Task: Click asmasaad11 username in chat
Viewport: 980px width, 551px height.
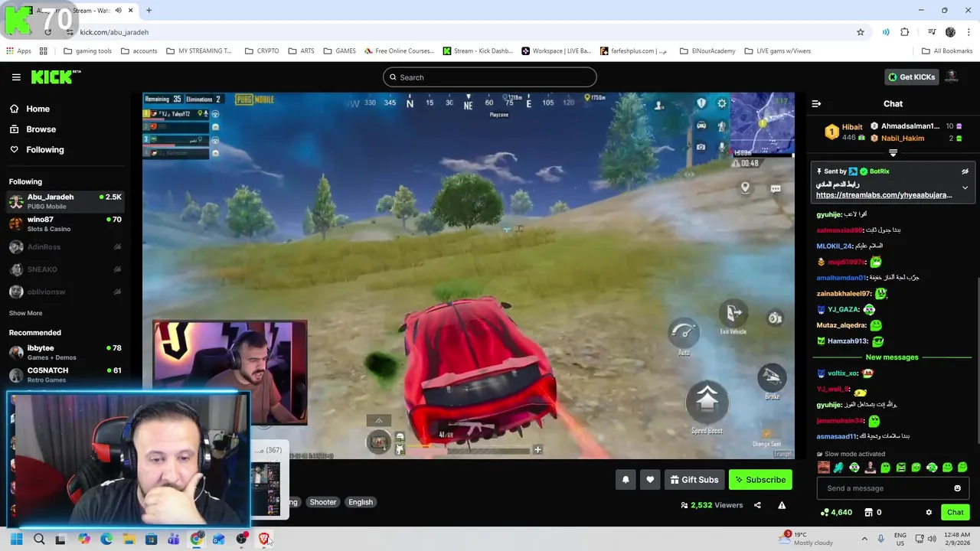Action: pyautogui.click(x=836, y=436)
